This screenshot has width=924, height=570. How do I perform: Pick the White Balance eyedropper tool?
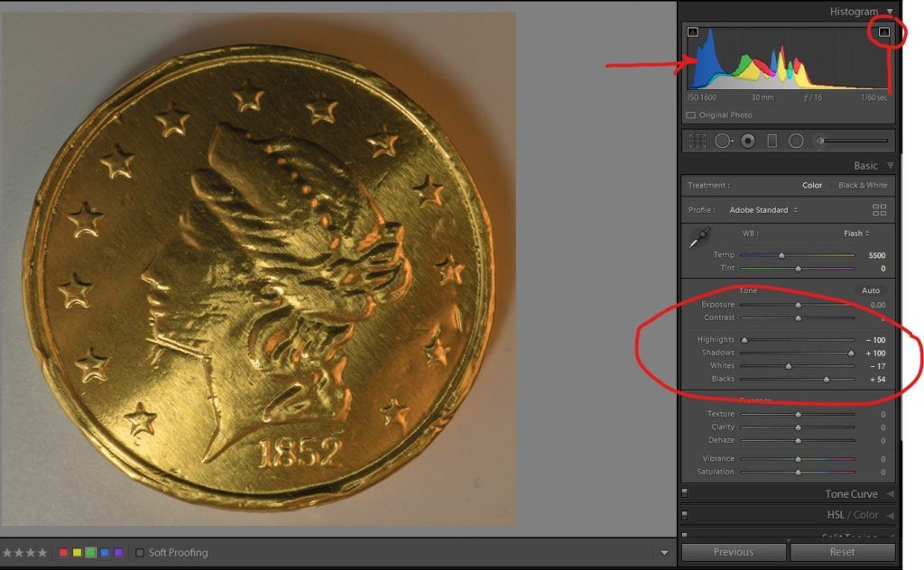[x=700, y=238]
